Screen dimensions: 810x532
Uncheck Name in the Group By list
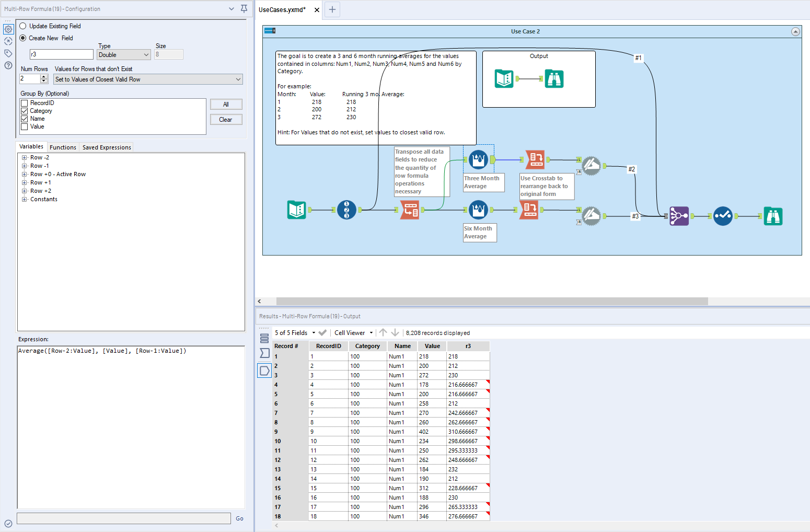click(x=24, y=119)
